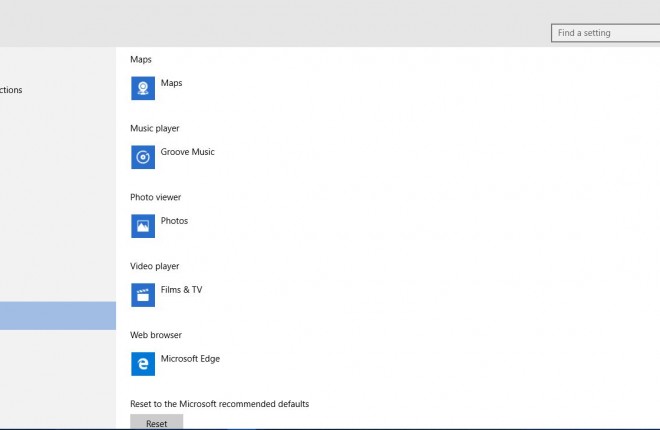Click the Microsoft Edge browser icon
This screenshot has height=430, width=660.
coord(143,364)
